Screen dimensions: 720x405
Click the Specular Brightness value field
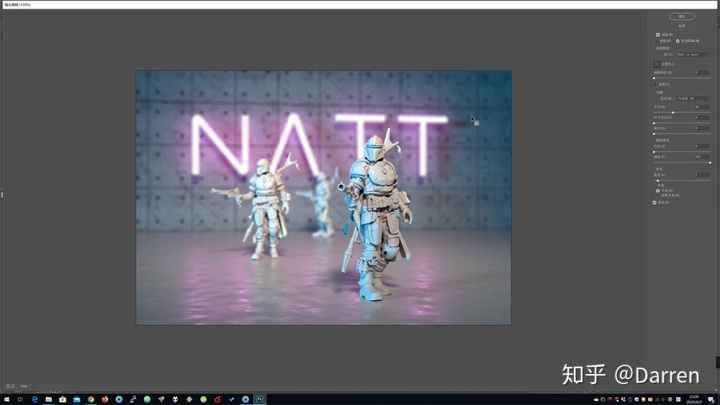tap(702, 146)
